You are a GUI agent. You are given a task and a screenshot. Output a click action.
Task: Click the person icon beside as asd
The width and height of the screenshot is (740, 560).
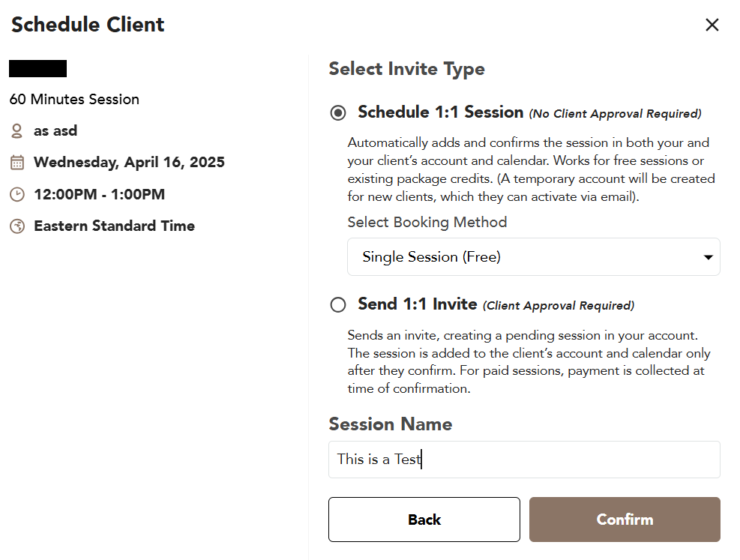tap(16, 131)
